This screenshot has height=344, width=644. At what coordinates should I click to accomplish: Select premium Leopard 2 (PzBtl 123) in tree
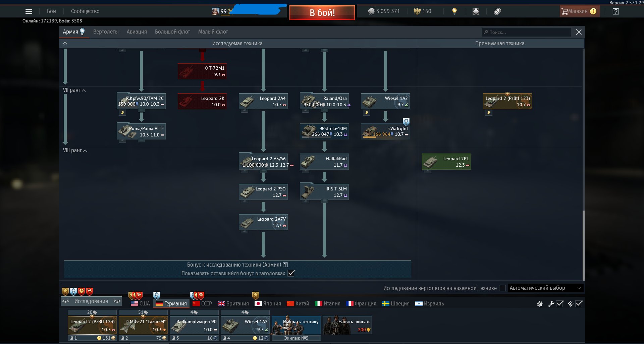(x=507, y=101)
